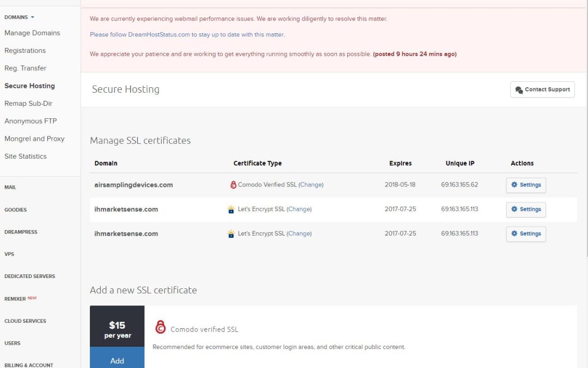Open the airsamplingdevices.com domain entry
This screenshot has height=368, width=588.
133,185
